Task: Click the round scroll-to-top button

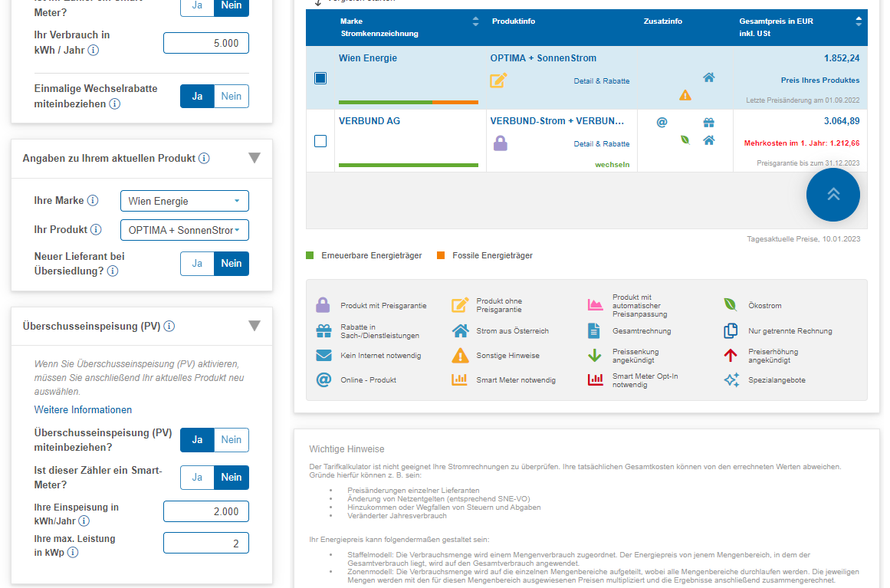Action: coord(833,194)
